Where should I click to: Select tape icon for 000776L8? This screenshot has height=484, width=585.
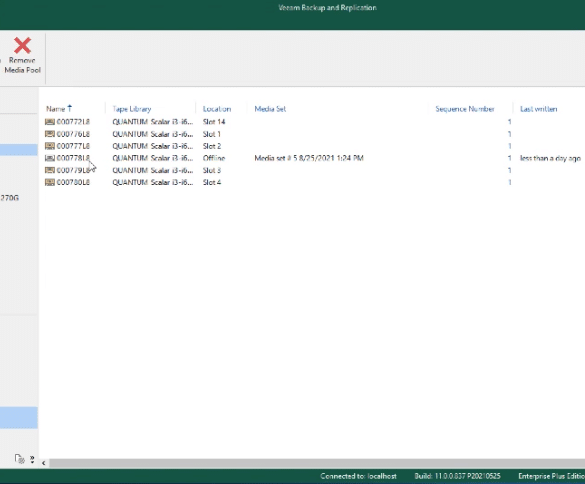point(50,134)
